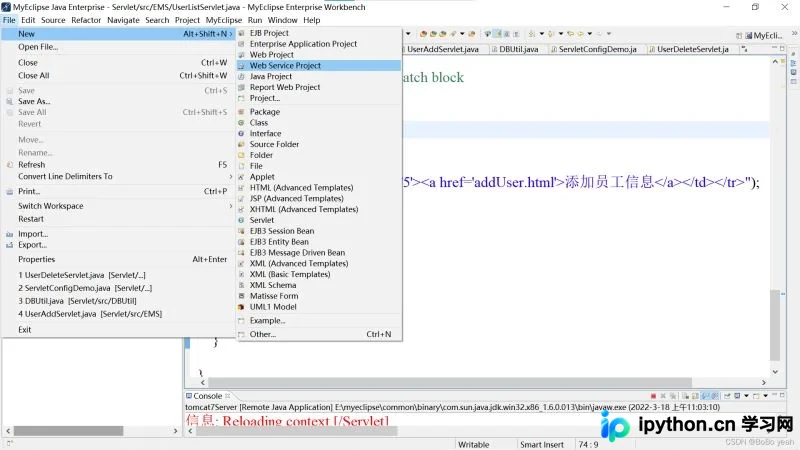Viewport: 800px width, 450px height.
Task: Expand Convert Line Delimiters To submenu
Action: coord(231,177)
